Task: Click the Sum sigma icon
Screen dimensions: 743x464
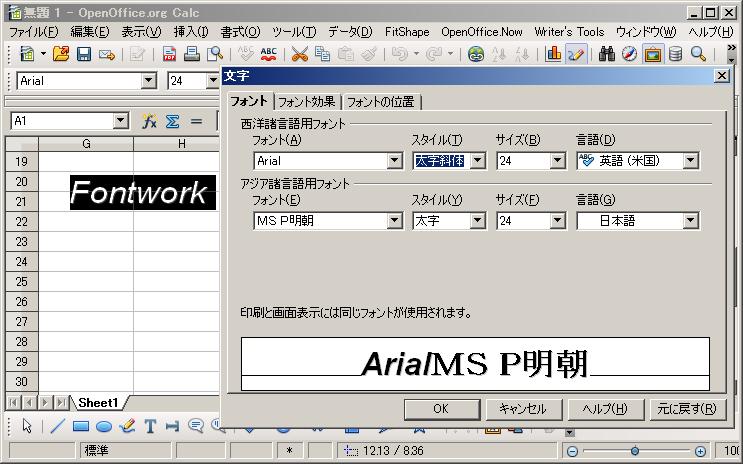Action: coord(172,121)
